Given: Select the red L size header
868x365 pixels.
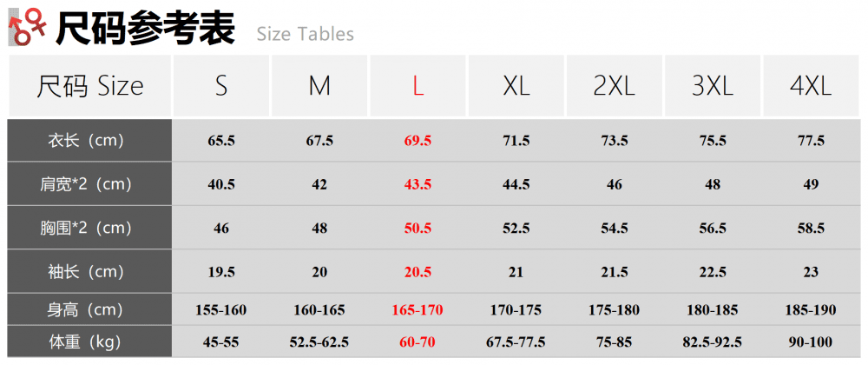Looking at the screenshot, I should point(418,86).
